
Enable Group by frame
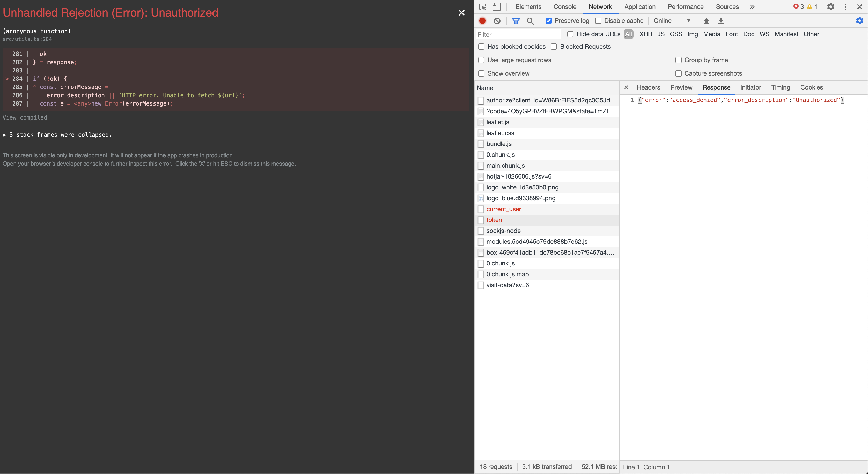pyautogui.click(x=678, y=60)
